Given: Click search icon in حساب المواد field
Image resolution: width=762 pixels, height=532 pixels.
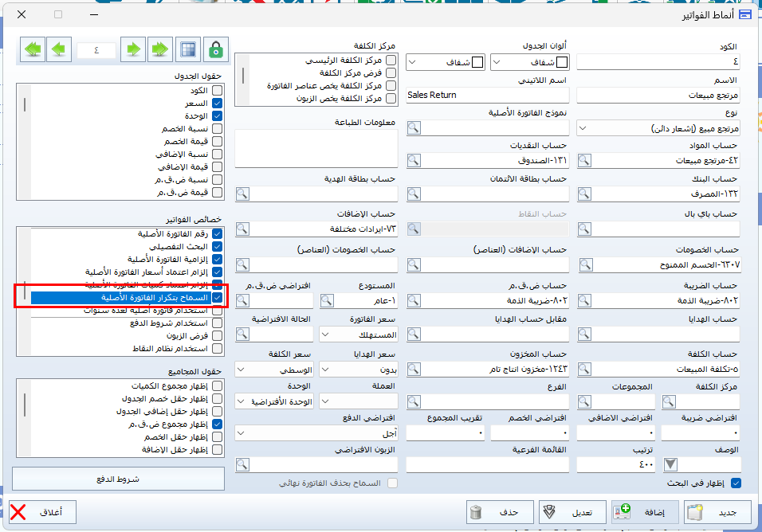Looking at the screenshot, I should coord(585,160).
